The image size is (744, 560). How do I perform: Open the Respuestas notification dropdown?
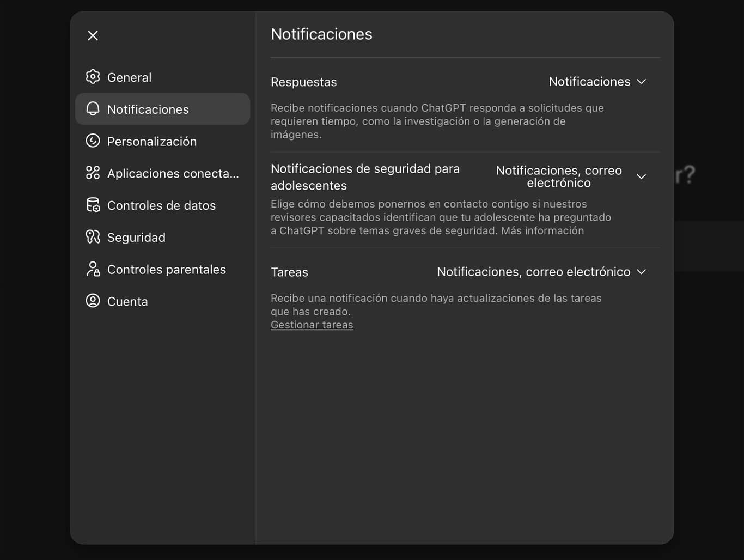(x=596, y=82)
